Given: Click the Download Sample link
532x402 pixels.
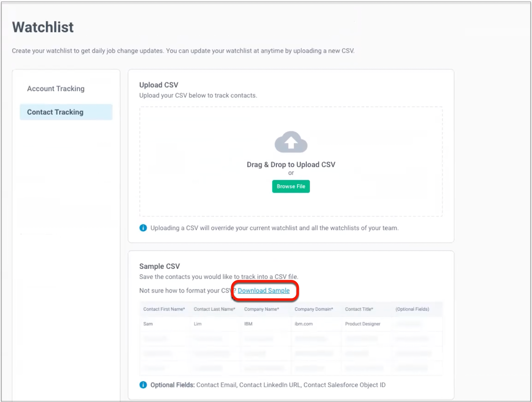Looking at the screenshot, I should 263,290.
